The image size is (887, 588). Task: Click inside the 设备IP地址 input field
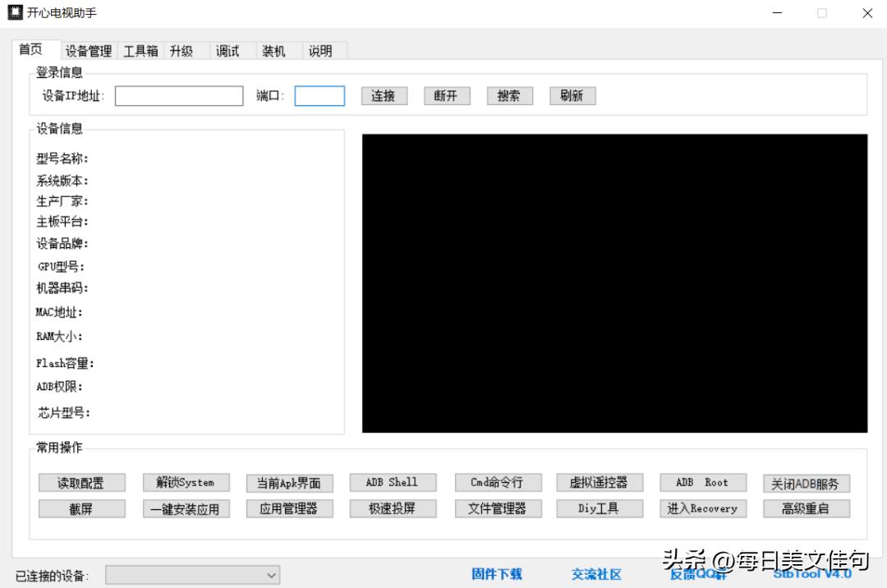pyautogui.click(x=179, y=95)
